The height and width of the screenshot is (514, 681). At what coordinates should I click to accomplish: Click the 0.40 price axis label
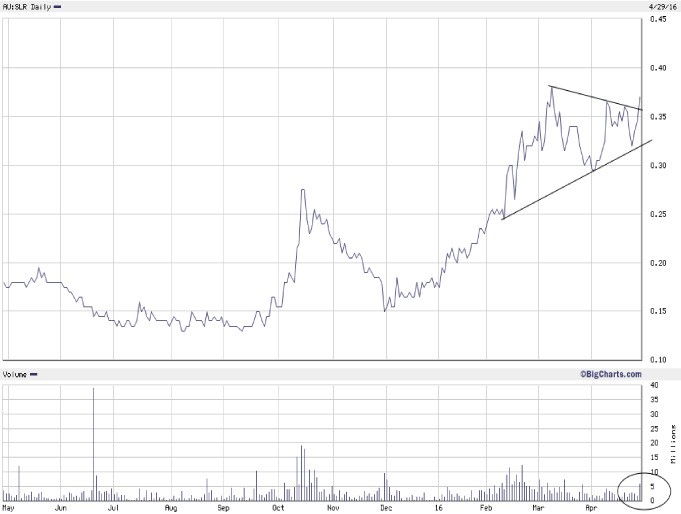659,68
